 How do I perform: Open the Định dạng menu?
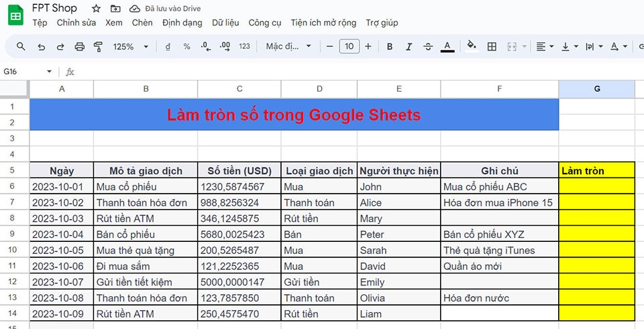(x=182, y=23)
